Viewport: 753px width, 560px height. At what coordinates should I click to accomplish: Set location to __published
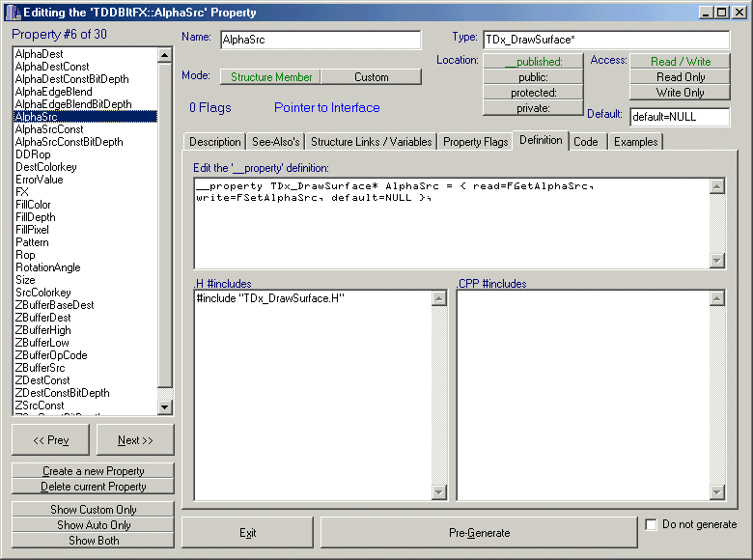tap(533, 62)
